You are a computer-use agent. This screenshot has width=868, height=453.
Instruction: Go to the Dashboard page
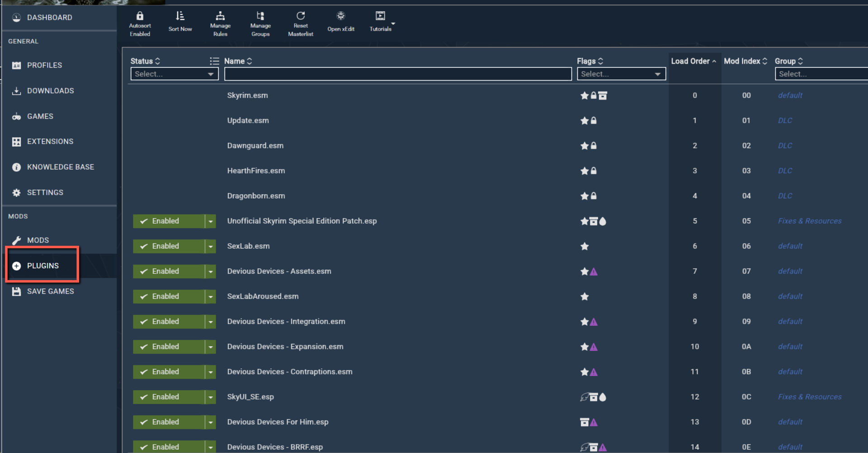coord(49,17)
